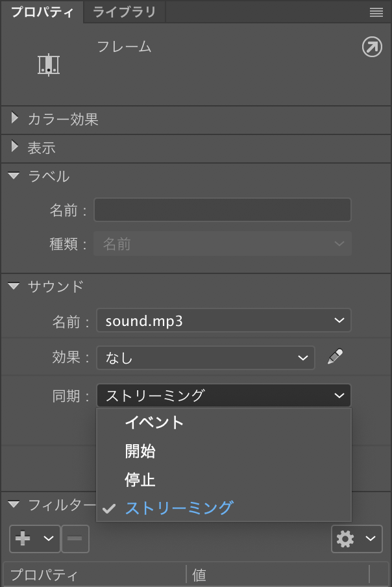Viewport: 392px width, 587px height.
Task: Click the minus remove filter button
Action: click(75, 539)
